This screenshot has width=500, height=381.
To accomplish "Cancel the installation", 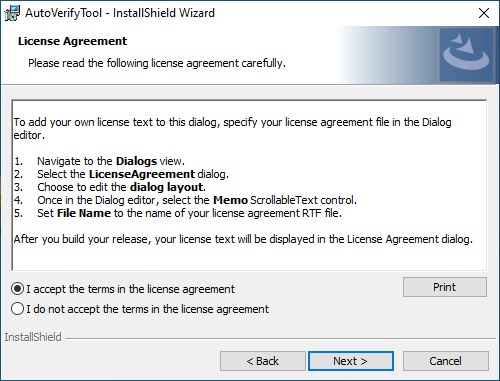I will (446, 361).
